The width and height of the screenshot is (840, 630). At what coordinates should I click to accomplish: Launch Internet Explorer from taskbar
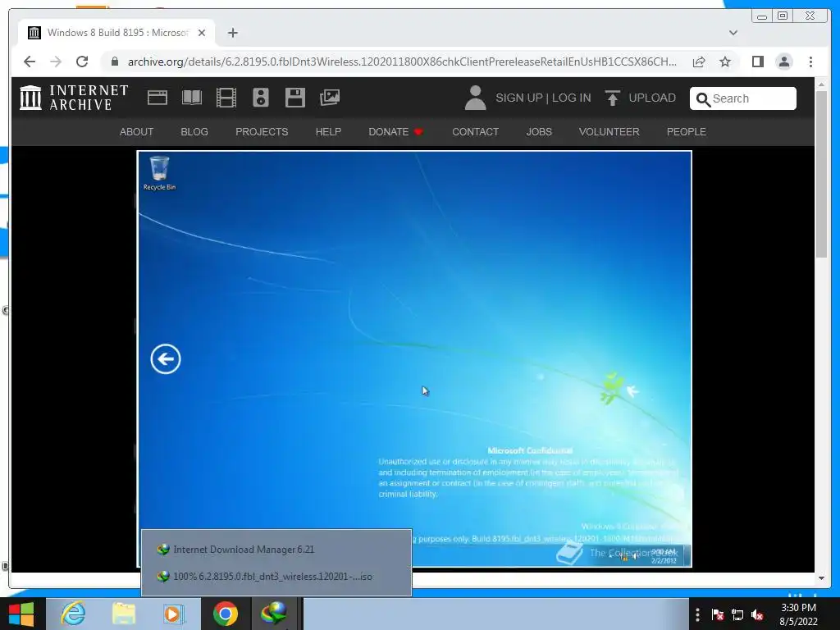[x=73, y=614]
